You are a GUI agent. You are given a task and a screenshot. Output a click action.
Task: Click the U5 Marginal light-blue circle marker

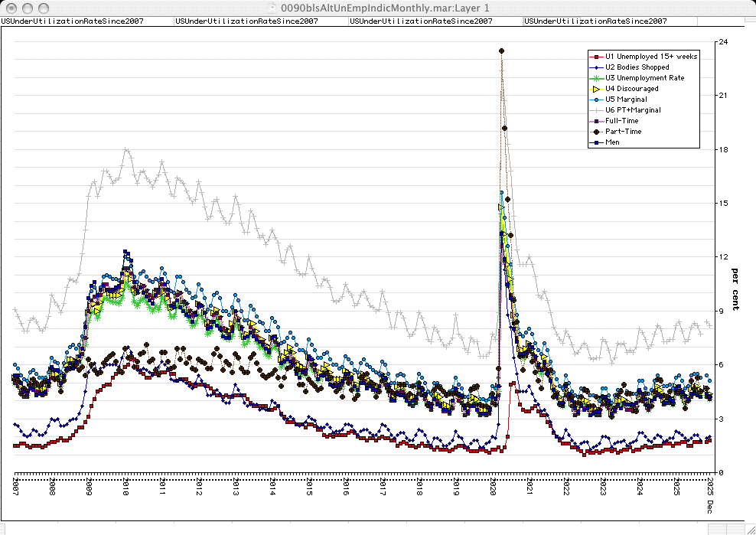(x=595, y=99)
